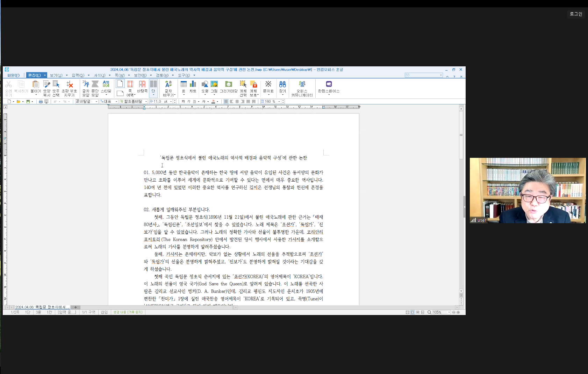Click the Picture (그림) icon
588x374 pixels.
pos(214,84)
